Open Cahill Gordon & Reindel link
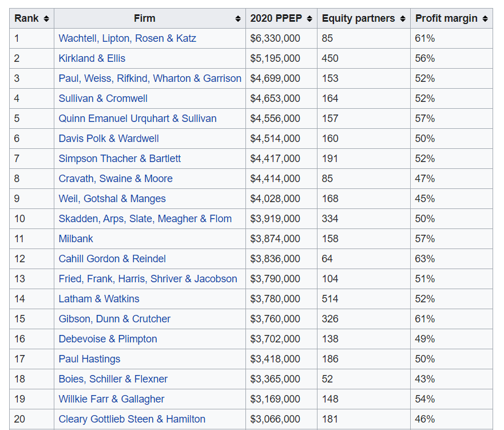Viewport: 504px width, 430px height. pos(112,259)
